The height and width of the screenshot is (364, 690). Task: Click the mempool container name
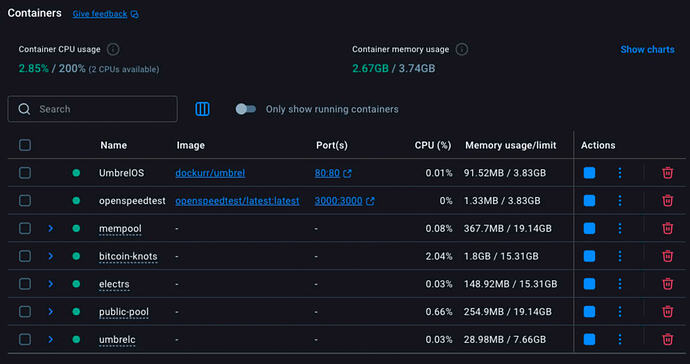[120, 229]
